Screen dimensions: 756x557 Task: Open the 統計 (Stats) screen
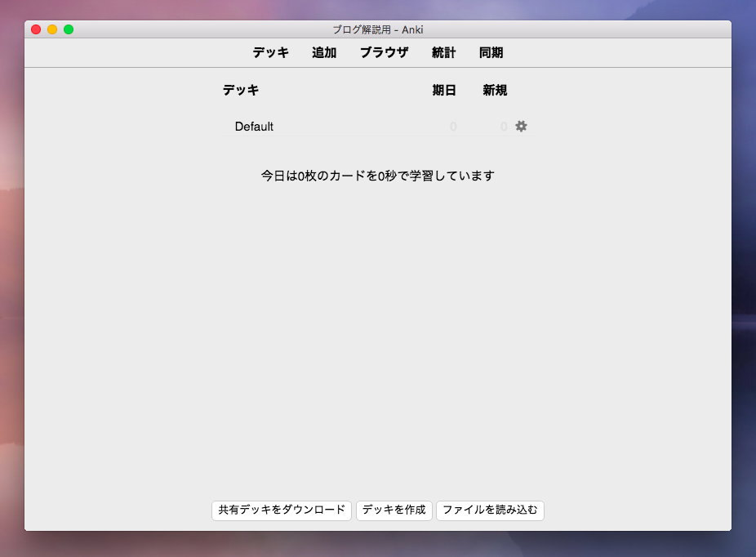[x=442, y=53]
